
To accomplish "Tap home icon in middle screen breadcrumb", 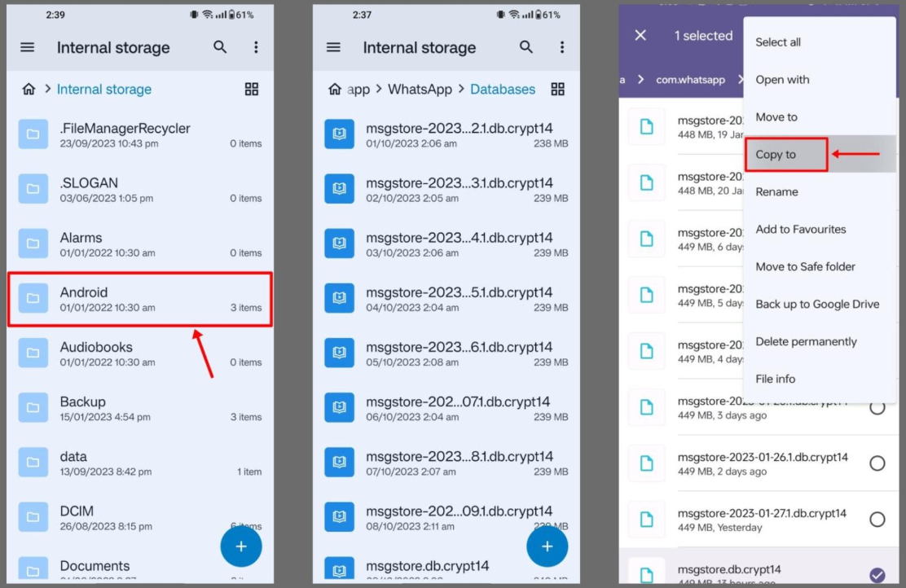I will click(x=335, y=89).
